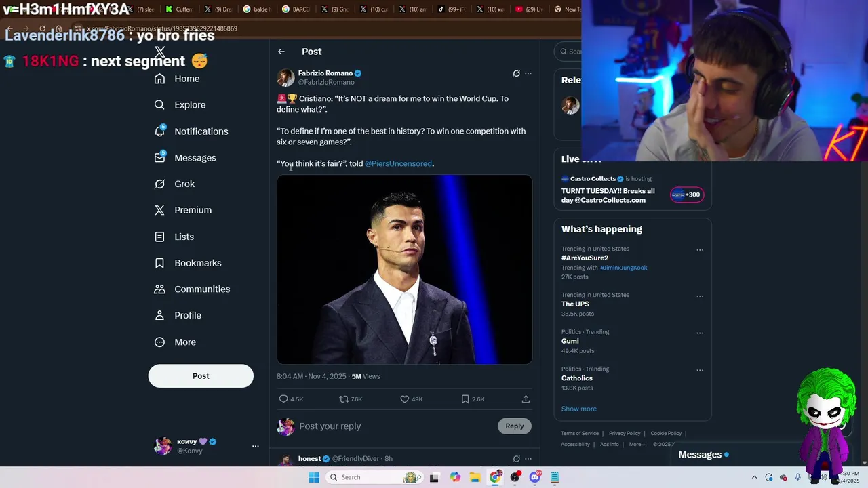Screen dimensions: 868x488
Task: Switch to the New Tab browser tab
Action: click(x=567, y=9)
